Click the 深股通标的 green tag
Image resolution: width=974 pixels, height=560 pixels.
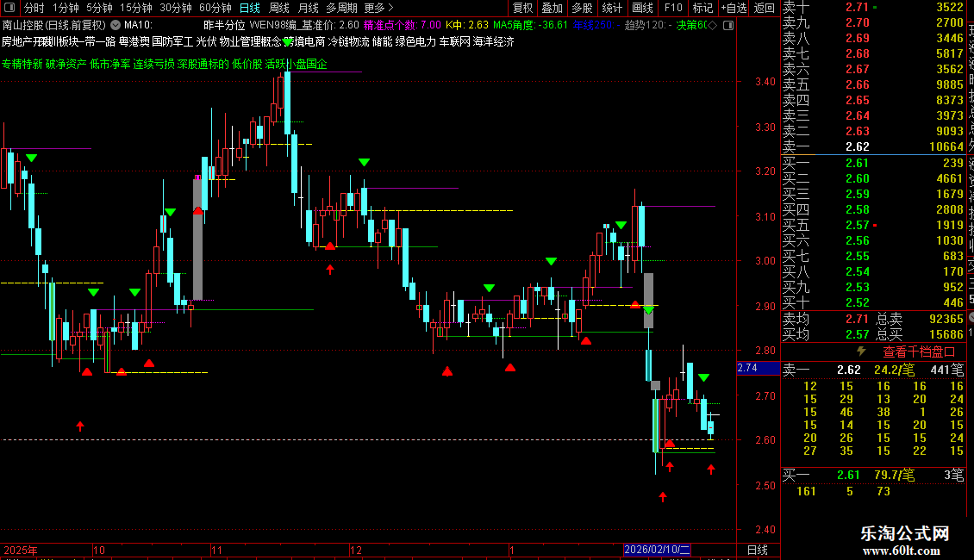pyautogui.click(x=203, y=64)
